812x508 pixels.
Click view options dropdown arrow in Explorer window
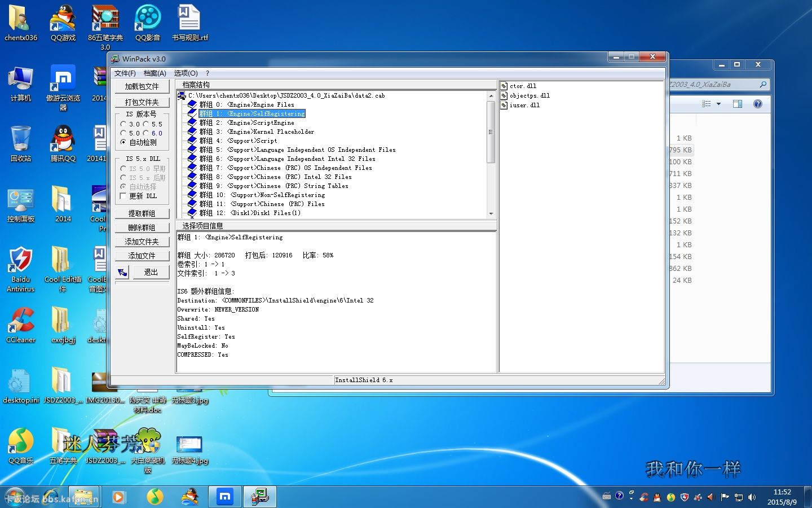[718, 104]
